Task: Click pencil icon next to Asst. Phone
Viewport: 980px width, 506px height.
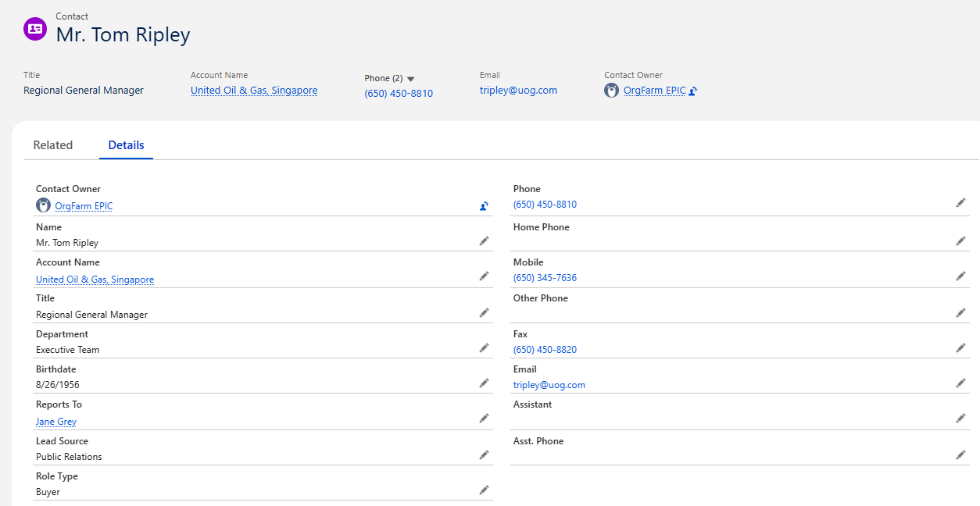Action: coord(960,455)
